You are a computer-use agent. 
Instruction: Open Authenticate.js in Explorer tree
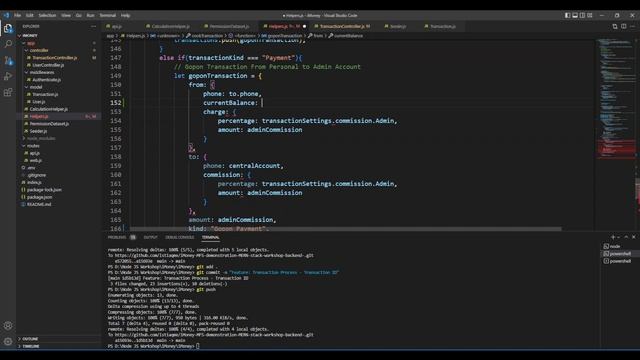coord(47,80)
